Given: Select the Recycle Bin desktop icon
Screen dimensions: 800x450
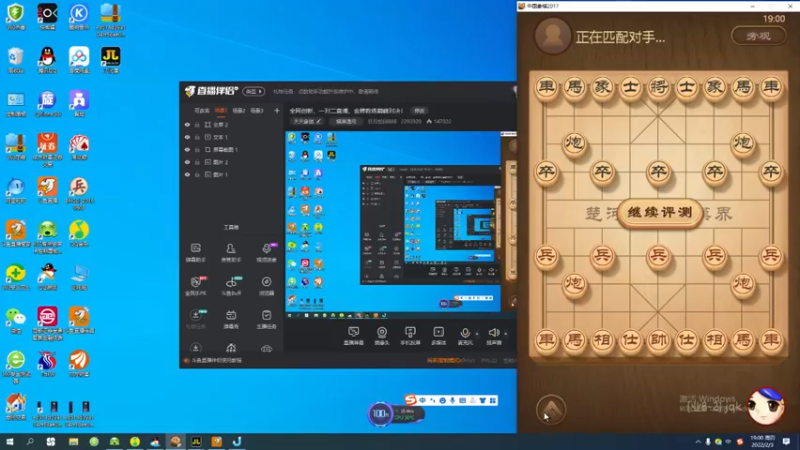Looking at the screenshot, I should [x=16, y=59].
